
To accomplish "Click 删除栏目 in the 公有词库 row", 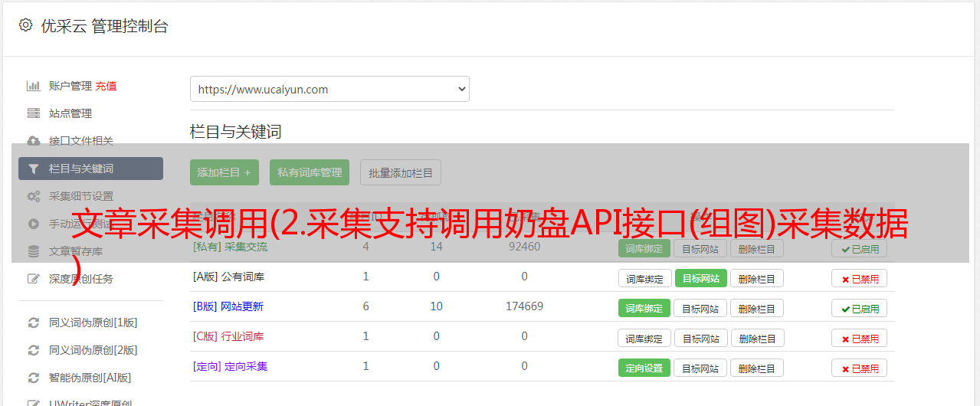I will pos(756,279).
